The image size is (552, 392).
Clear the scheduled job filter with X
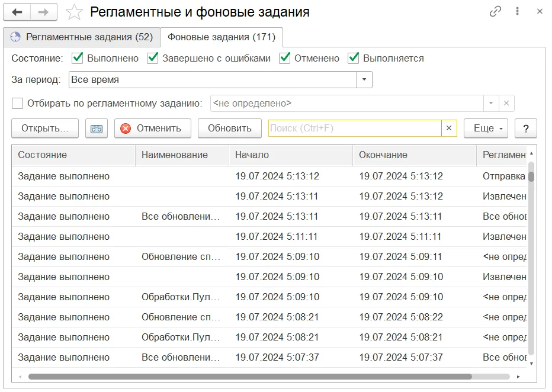pyautogui.click(x=506, y=103)
